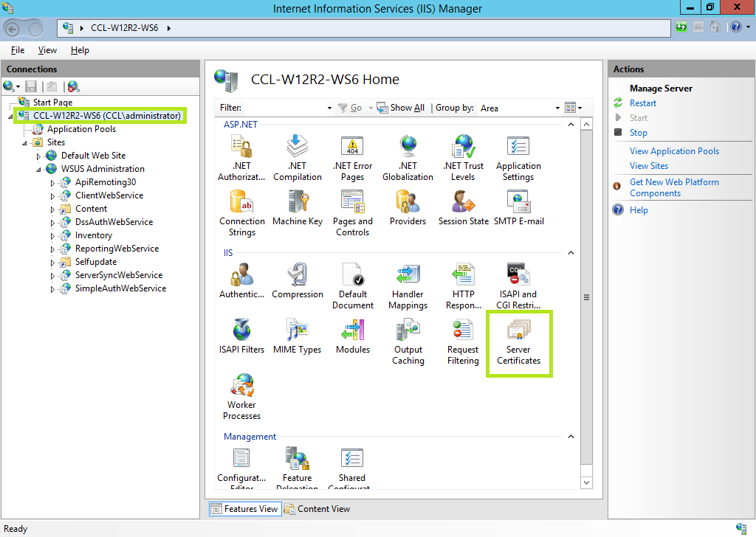
Task: Collapse the Management group
Action: point(571,437)
